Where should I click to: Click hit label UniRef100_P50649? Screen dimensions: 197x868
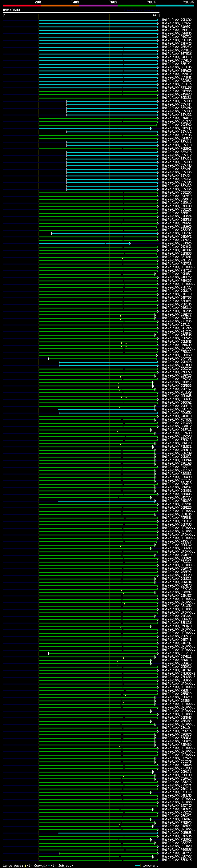(x=176, y=484)
